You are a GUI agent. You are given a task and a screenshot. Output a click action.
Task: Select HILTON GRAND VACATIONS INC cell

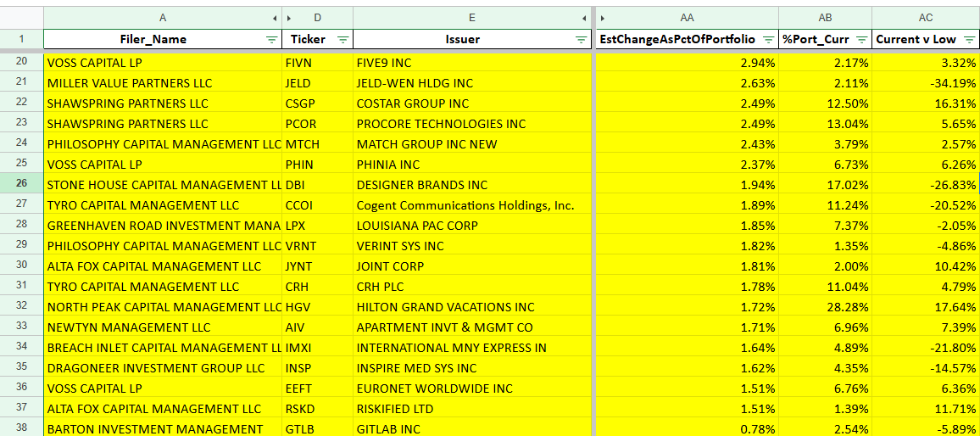[x=472, y=307]
